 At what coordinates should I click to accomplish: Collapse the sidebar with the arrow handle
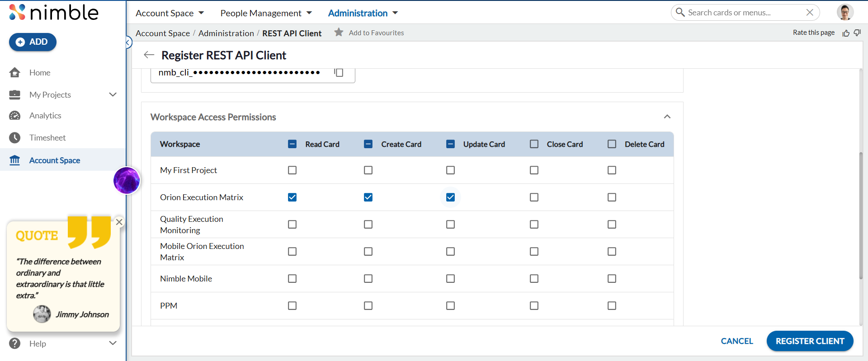(x=128, y=42)
